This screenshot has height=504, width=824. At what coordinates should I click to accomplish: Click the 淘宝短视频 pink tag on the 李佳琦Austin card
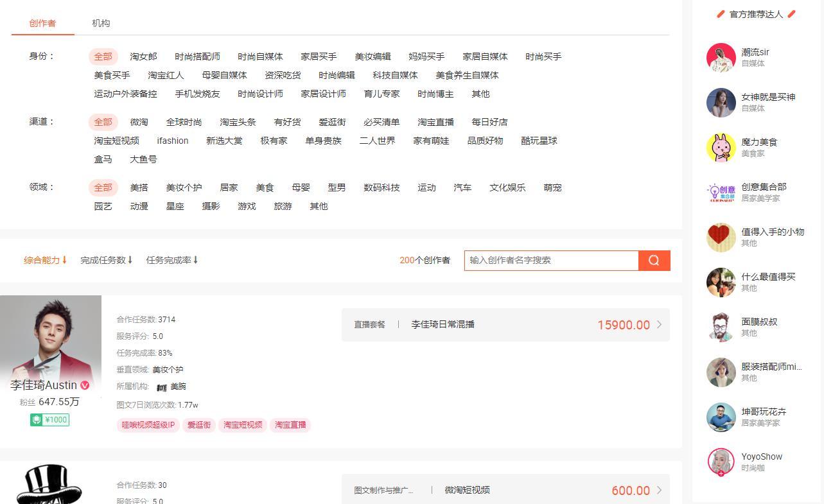tap(243, 425)
